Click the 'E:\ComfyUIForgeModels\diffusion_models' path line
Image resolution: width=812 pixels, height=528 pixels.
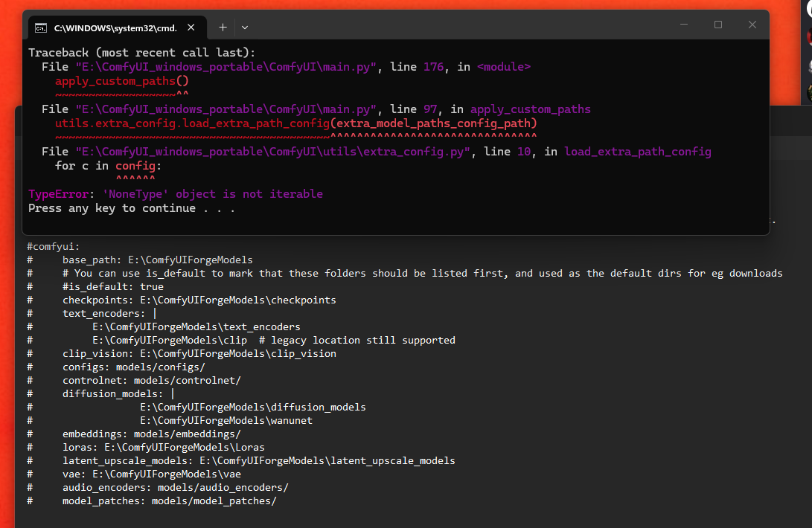click(x=253, y=408)
